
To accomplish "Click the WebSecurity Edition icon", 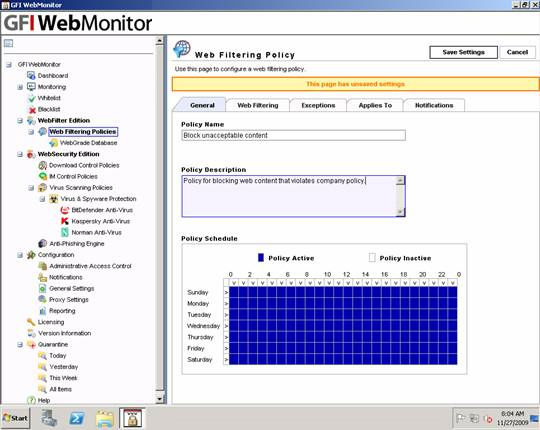I will point(31,154).
